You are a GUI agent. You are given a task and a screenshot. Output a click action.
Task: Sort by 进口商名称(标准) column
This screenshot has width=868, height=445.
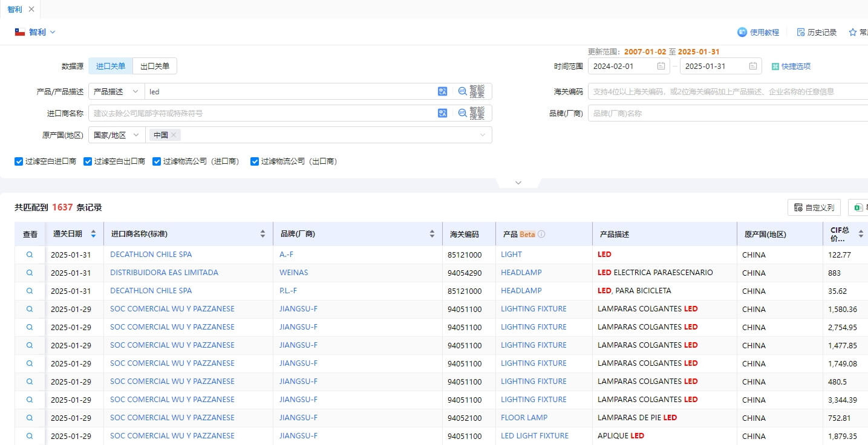[x=263, y=234]
